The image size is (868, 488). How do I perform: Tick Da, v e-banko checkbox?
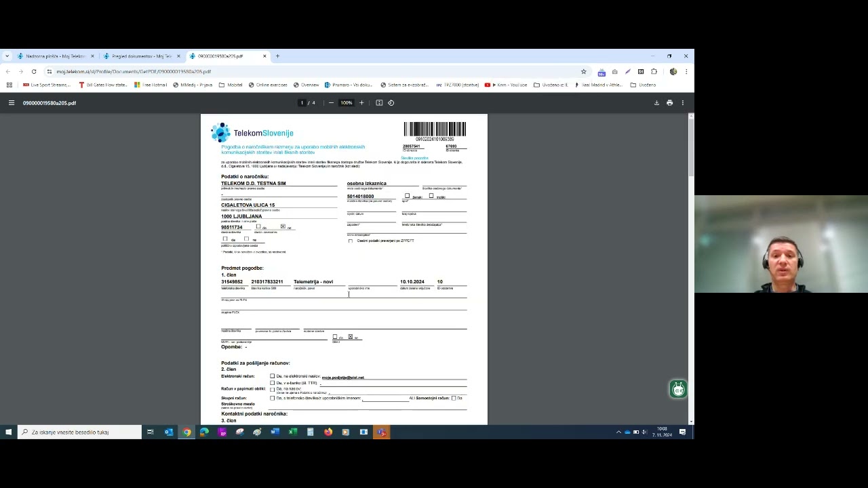(x=273, y=383)
